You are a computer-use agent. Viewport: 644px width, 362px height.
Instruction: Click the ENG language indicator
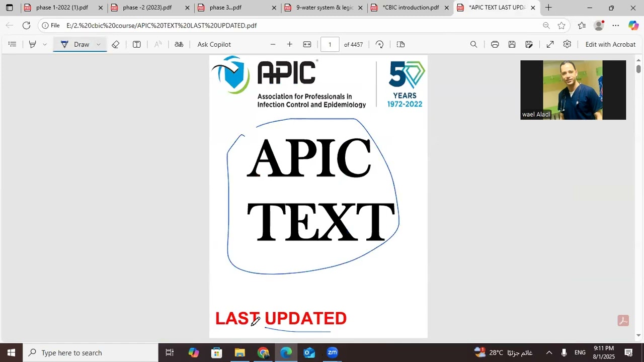(x=580, y=352)
